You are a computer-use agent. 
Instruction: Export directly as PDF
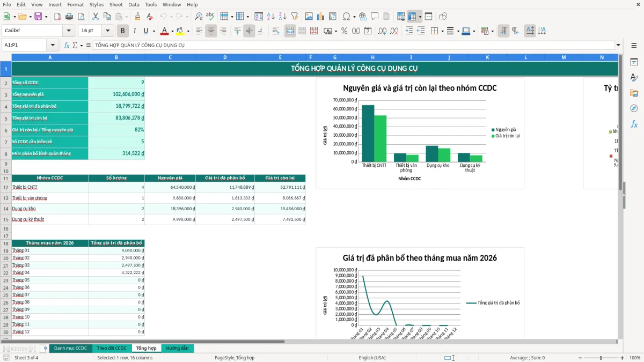point(57,17)
